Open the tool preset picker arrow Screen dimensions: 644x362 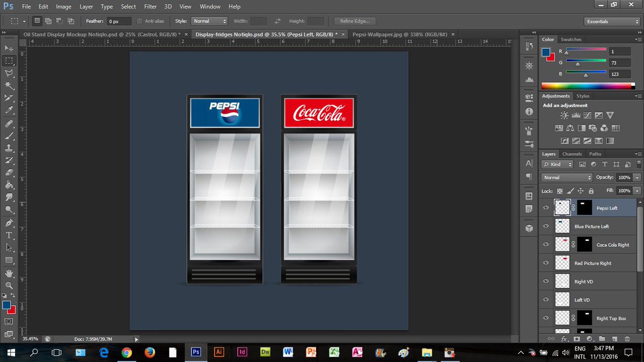click(24, 21)
